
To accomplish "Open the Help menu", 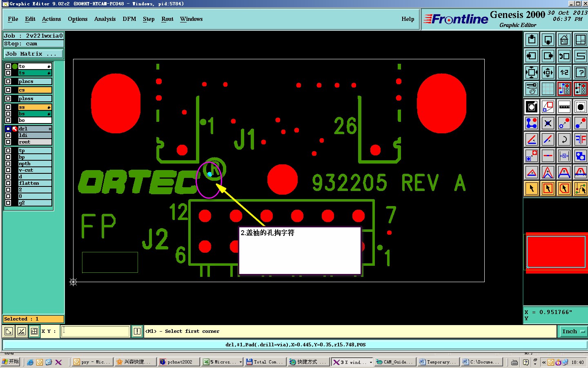I will click(x=408, y=19).
